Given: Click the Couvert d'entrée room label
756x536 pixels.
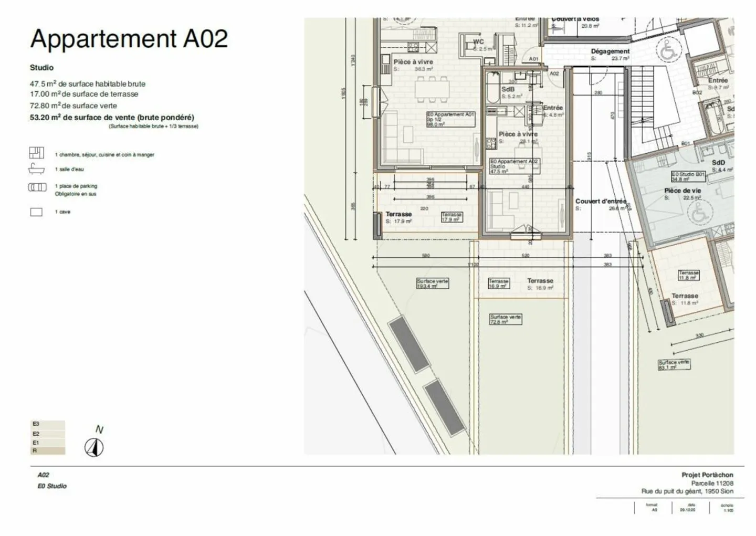Looking at the screenshot, I should coord(601,202).
